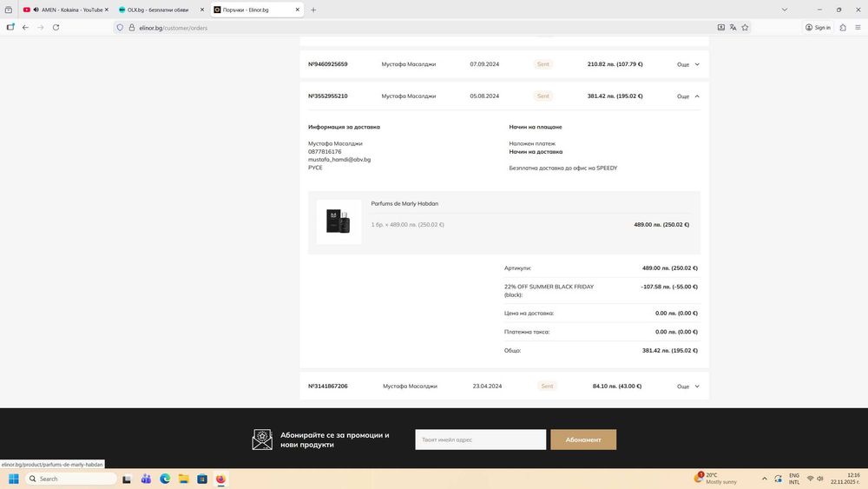Show hidden system tray icons chevron
The height and width of the screenshot is (489, 868).
[765, 479]
